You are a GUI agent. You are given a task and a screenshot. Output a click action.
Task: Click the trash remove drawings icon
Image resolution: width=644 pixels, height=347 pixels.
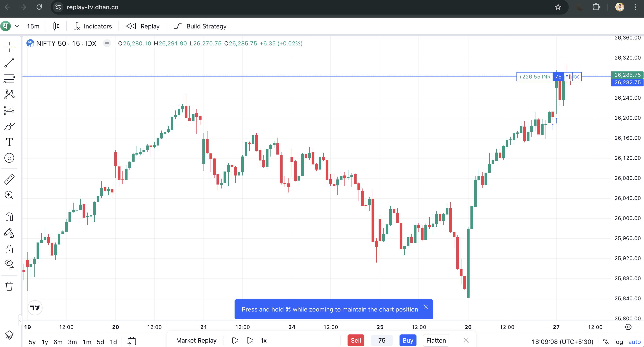[x=9, y=286]
